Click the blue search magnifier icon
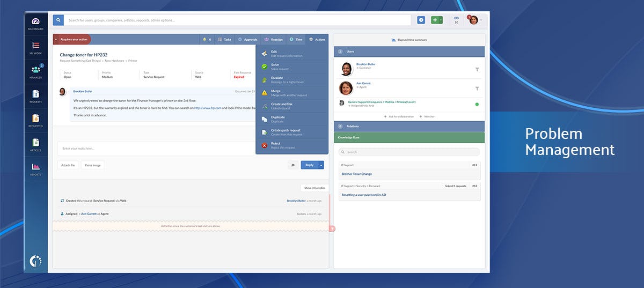This screenshot has height=288, width=644. 58,20
